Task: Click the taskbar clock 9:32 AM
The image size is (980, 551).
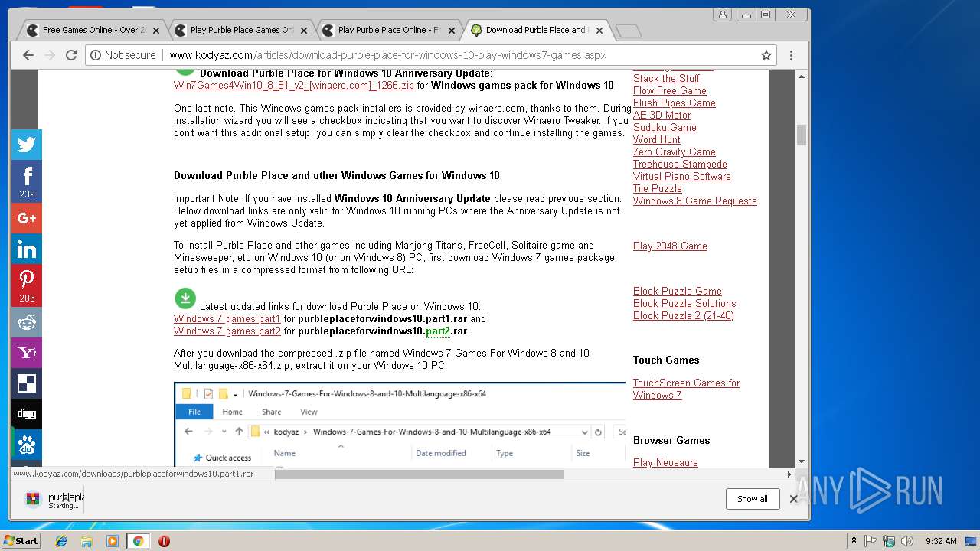Action: (x=941, y=541)
